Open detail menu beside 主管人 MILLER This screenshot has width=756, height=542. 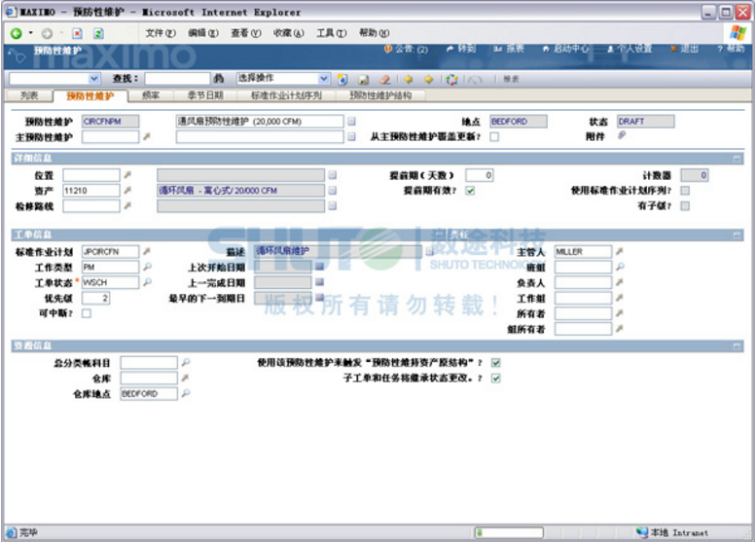coord(620,251)
